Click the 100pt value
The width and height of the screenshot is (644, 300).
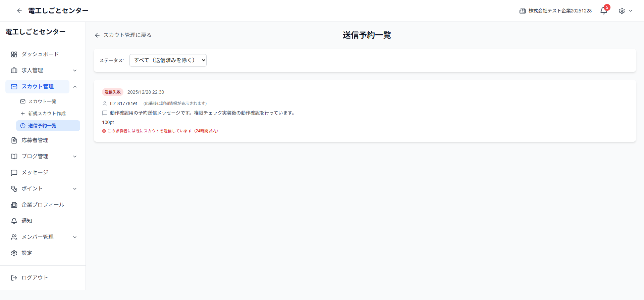[x=108, y=122]
